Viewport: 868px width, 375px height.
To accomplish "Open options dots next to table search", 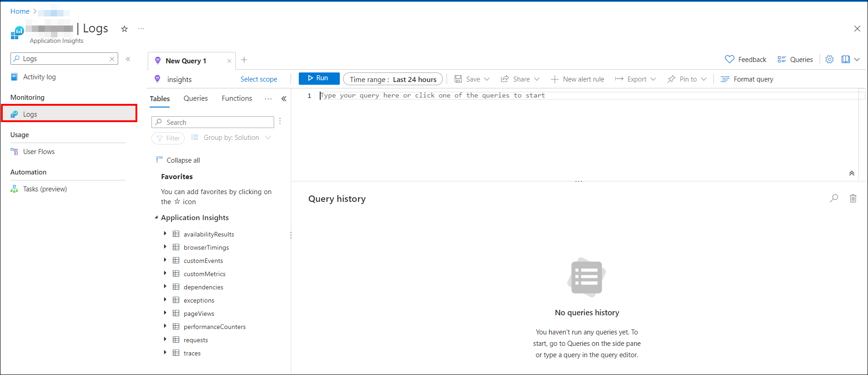I will click(280, 121).
